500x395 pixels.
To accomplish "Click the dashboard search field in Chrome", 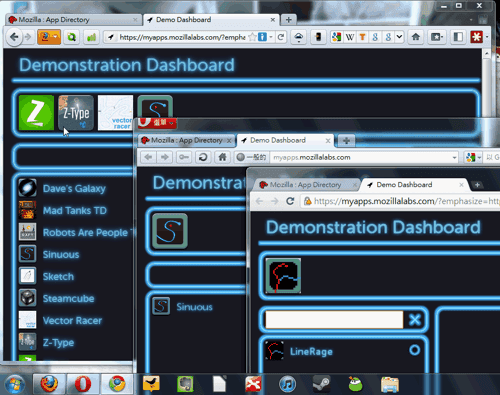I will 334,320.
